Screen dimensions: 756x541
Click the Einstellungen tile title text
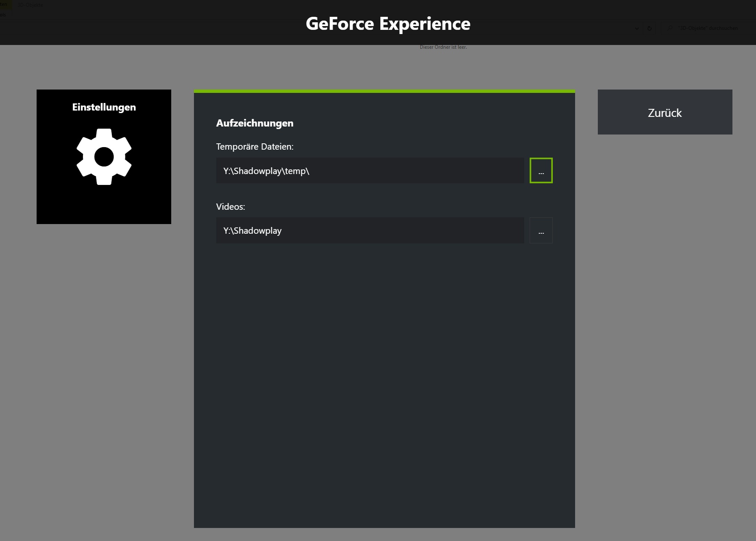coord(104,107)
